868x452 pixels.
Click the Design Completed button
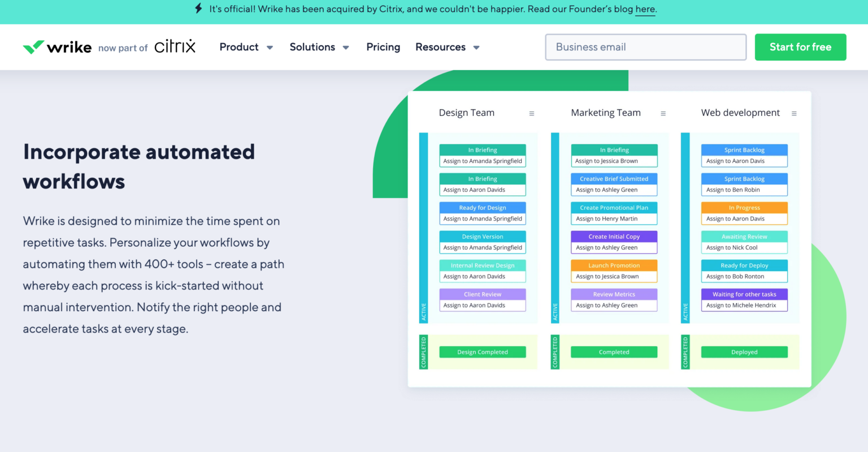click(482, 352)
